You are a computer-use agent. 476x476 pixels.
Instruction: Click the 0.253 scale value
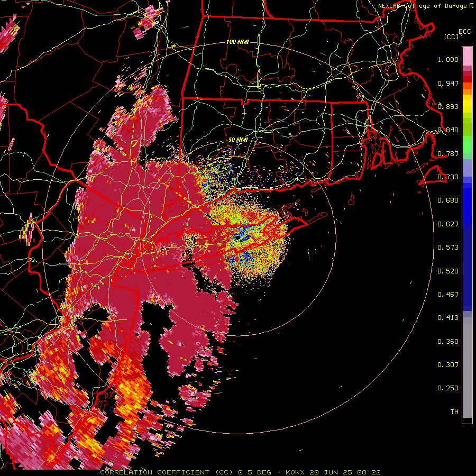coord(448,388)
